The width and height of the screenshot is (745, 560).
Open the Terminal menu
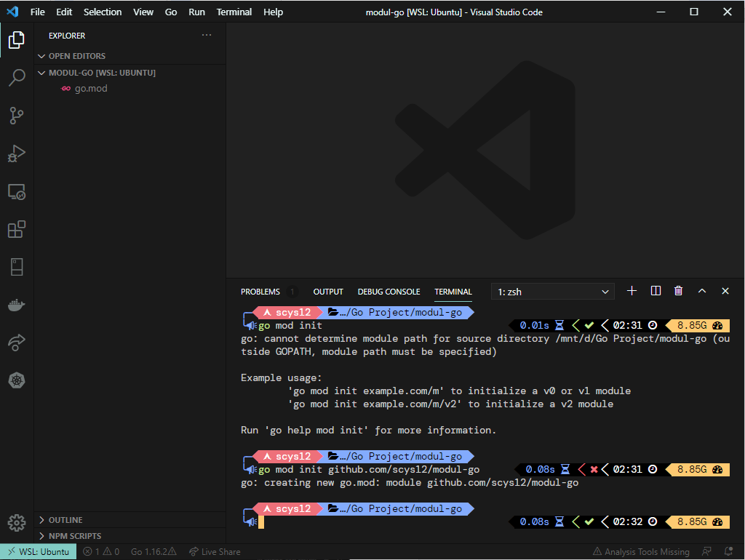[234, 12]
